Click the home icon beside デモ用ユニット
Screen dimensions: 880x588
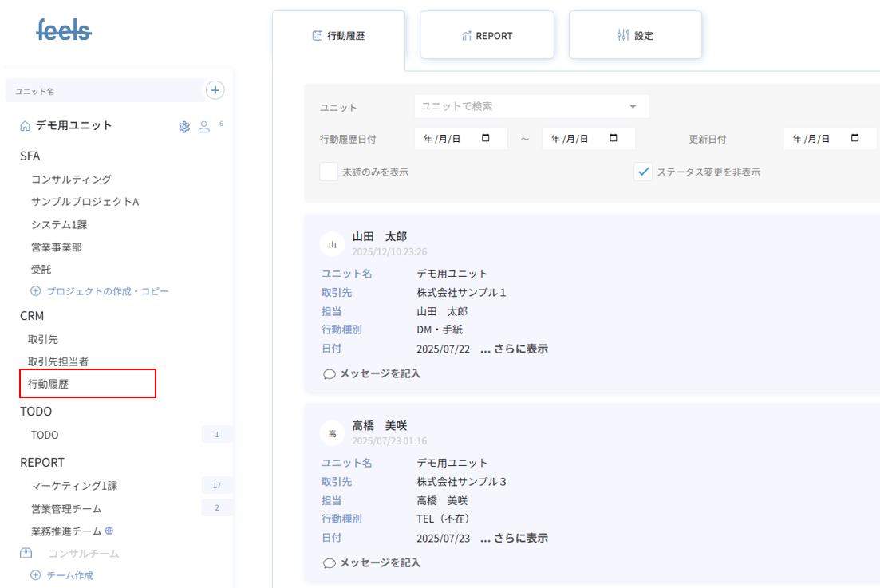25,126
